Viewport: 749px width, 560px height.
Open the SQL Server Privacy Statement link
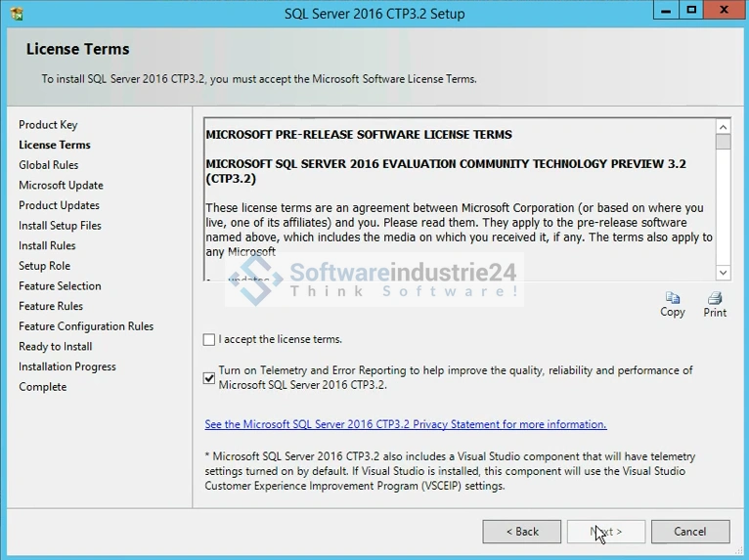click(405, 425)
